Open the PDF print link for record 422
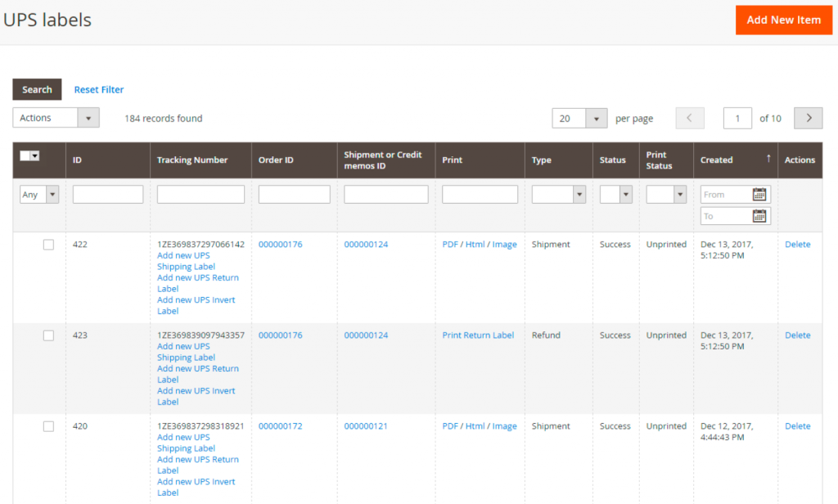This screenshot has height=504, width=838. coord(449,244)
